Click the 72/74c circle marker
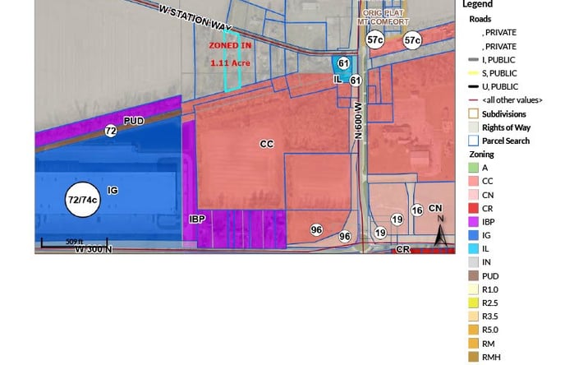Screen dimensions: 588x365 pyautogui.click(x=83, y=200)
